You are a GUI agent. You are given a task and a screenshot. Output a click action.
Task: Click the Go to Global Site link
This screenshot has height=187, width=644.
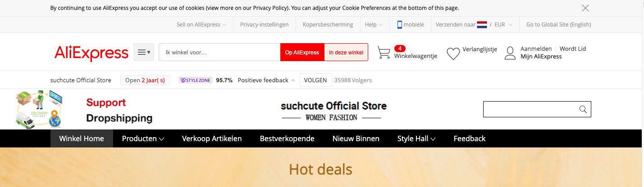pos(558,25)
